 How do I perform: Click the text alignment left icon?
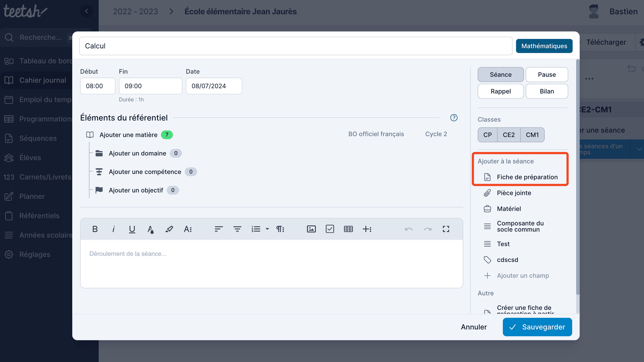218,229
